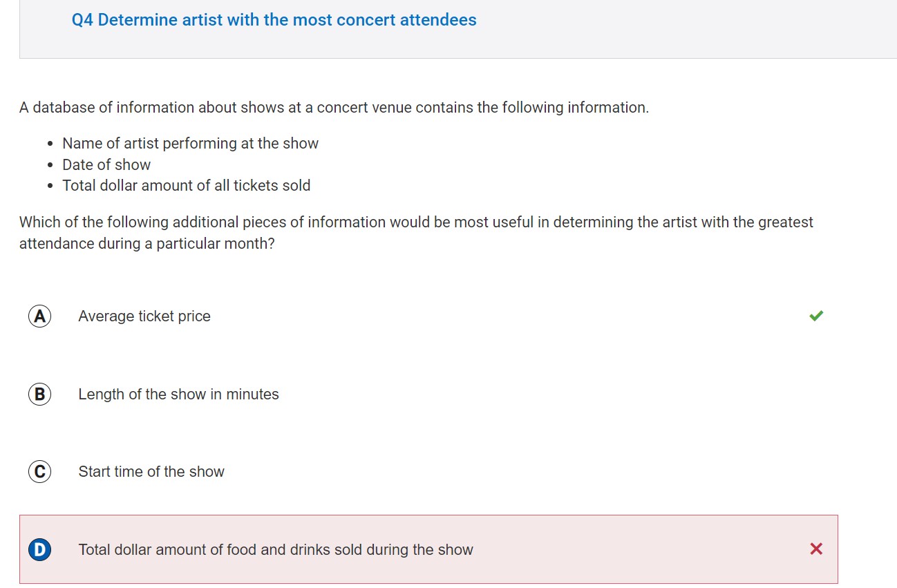Select answer choice B circle
The height and width of the screenshot is (588, 897).
point(39,394)
